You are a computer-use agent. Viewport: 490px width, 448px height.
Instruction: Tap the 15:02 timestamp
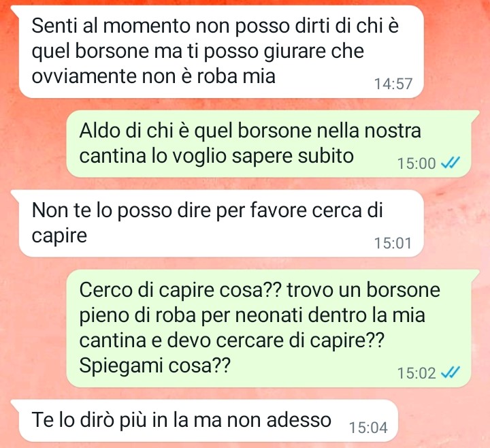[416, 373]
